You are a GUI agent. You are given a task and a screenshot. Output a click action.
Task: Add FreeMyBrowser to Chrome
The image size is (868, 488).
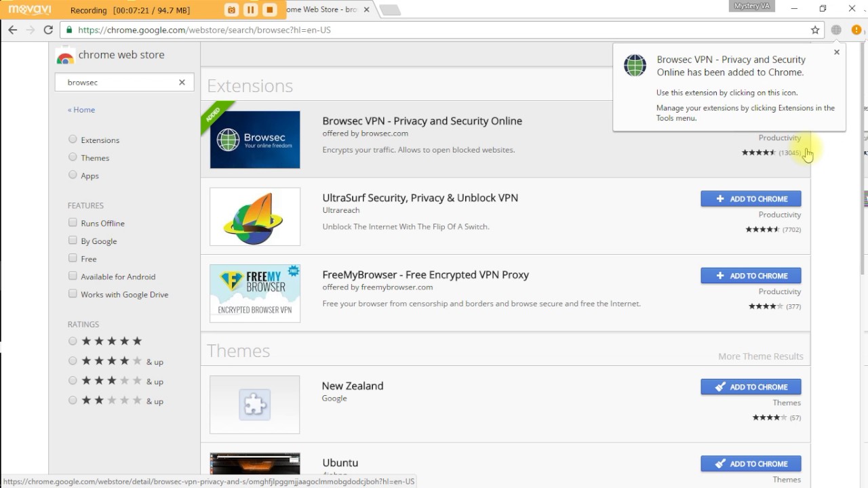click(751, 276)
